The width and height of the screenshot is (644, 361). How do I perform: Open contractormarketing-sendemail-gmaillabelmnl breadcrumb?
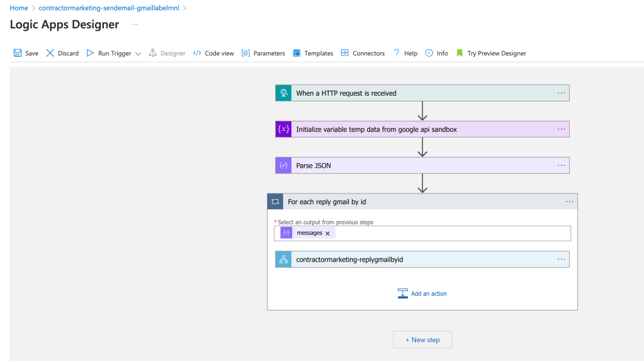109,8
